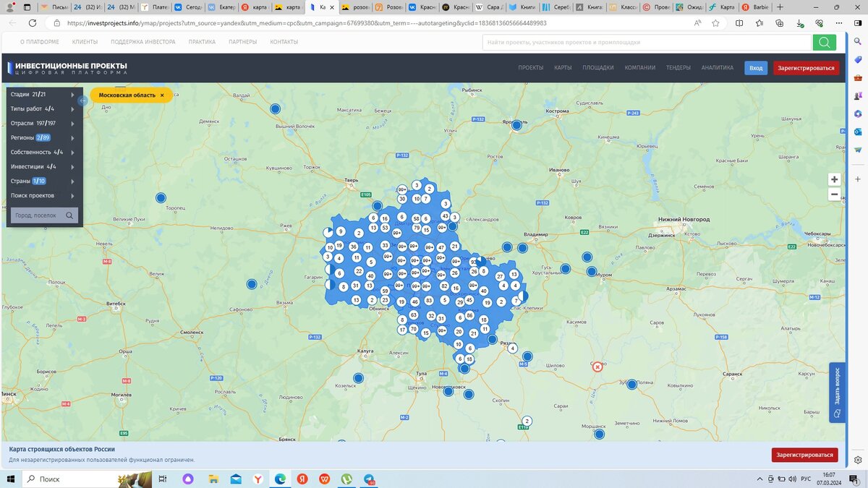This screenshot has width=868, height=488.
Task: Open the Edge sidebar search icon
Action: pos(858,42)
